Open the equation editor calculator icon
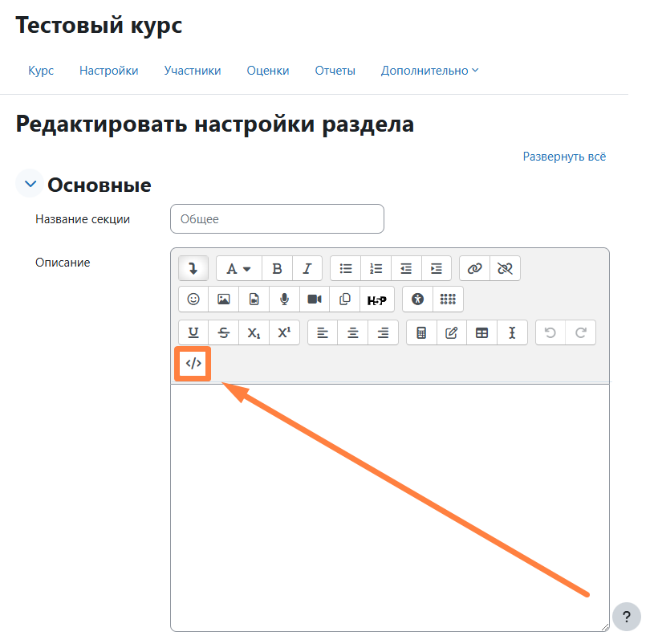Image resolution: width=654 pixels, height=644 pixels. [x=421, y=332]
